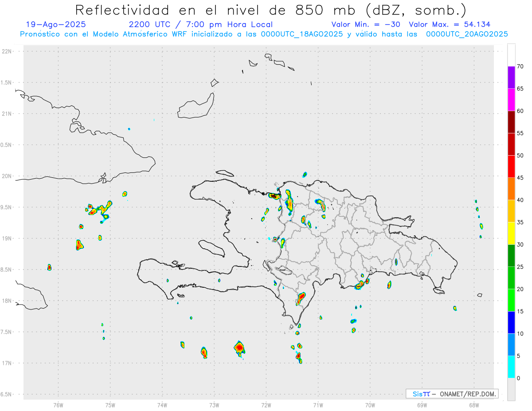Click the medium green 20–25 dBZ segment
The image size is (532, 411).
(511, 278)
